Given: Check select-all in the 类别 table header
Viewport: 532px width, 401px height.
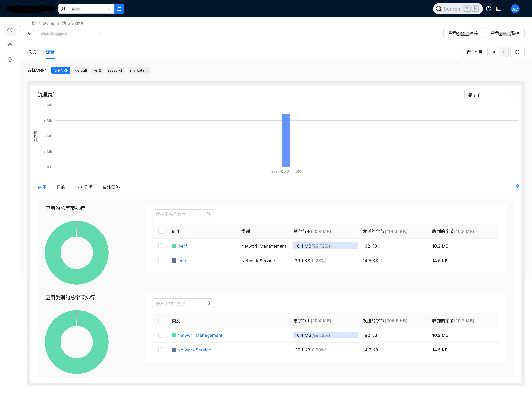Looking at the screenshot, I should [161, 321].
